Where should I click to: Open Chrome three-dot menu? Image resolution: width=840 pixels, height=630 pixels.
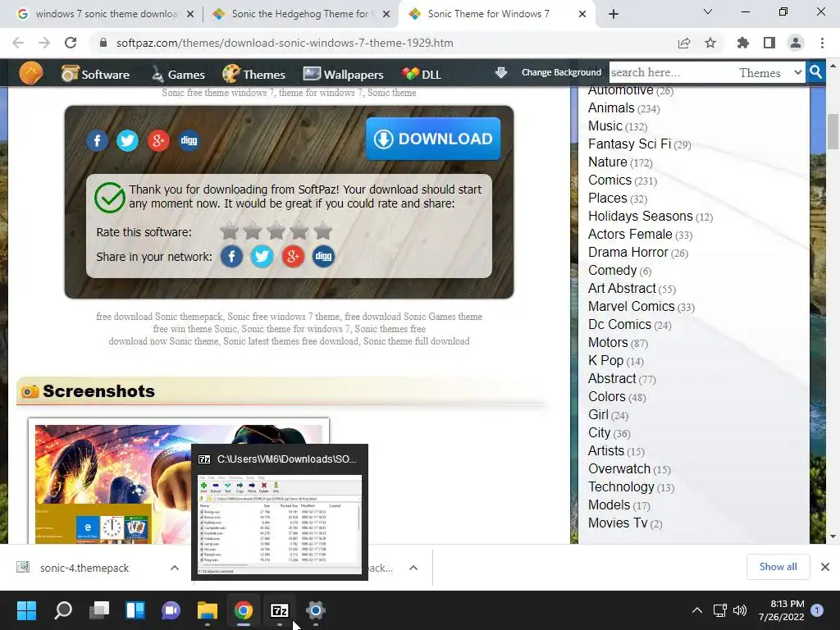(822, 43)
